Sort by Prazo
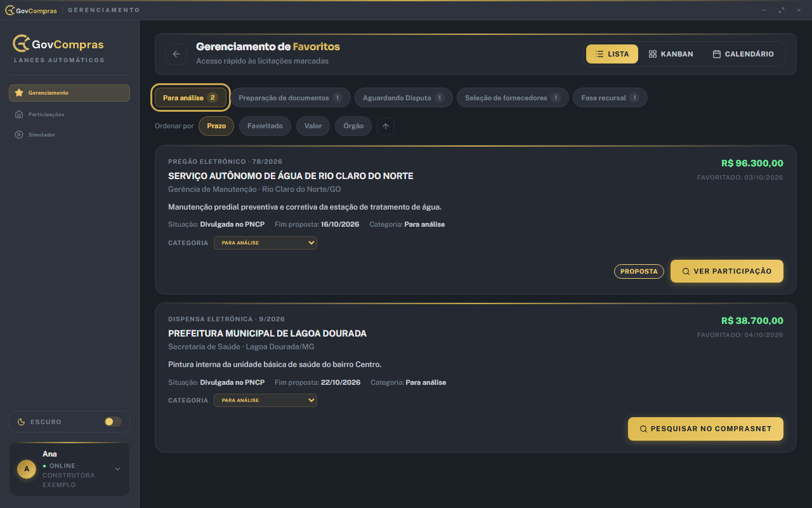Screen dimensions: 812x508 [216, 126]
